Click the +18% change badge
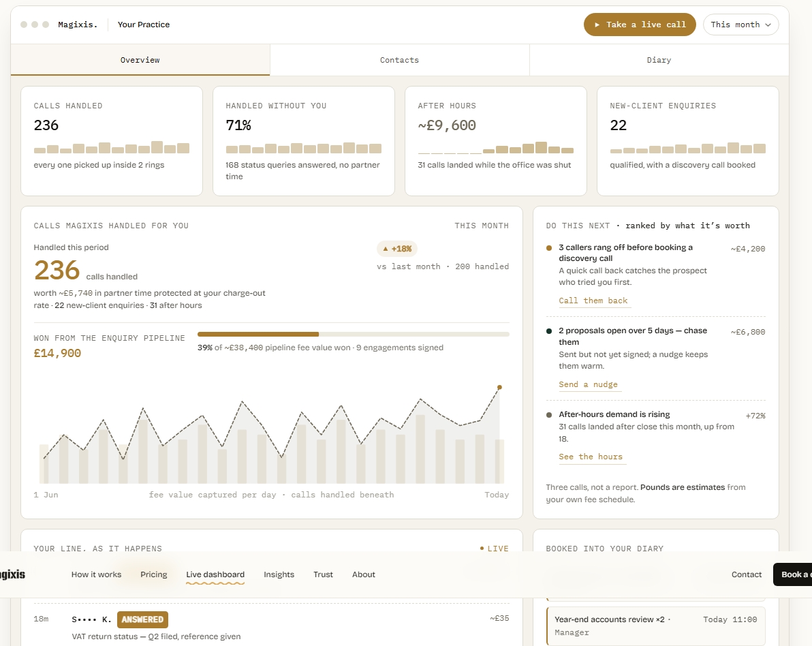812x646 pixels. [x=397, y=249]
